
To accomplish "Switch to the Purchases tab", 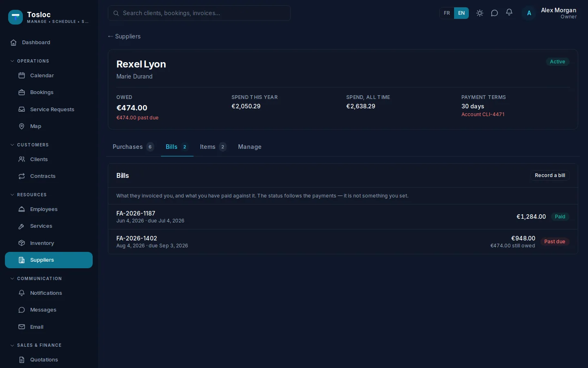I will tap(133, 147).
